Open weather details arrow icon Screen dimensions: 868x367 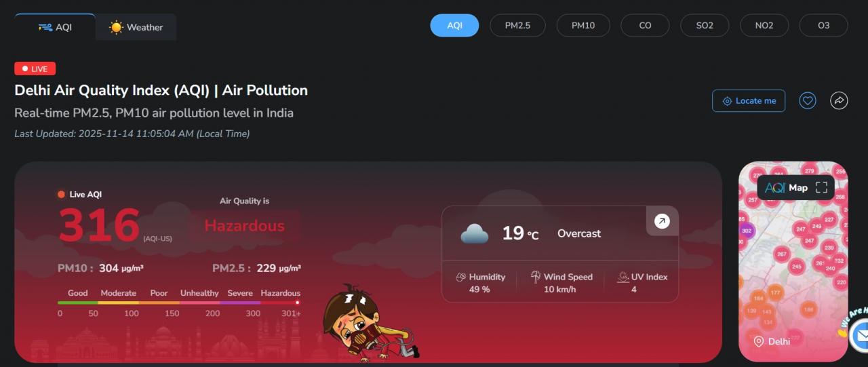click(x=662, y=221)
